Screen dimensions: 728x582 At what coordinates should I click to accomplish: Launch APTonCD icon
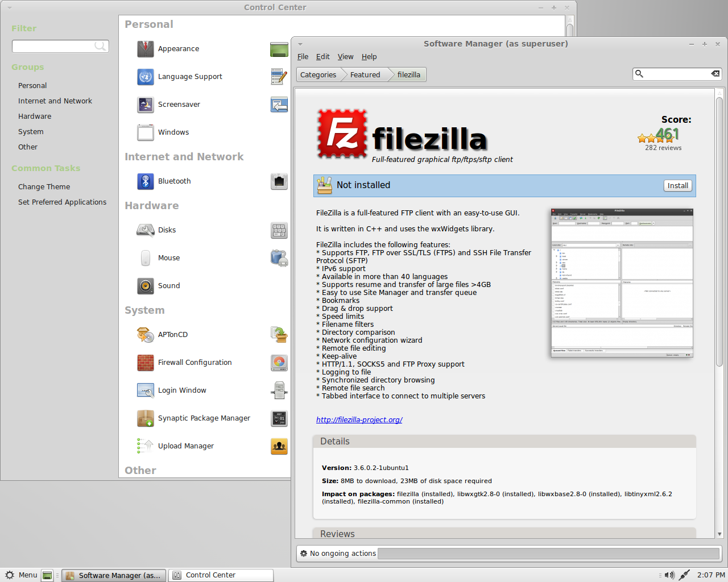pyautogui.click(x=146, y=335)
